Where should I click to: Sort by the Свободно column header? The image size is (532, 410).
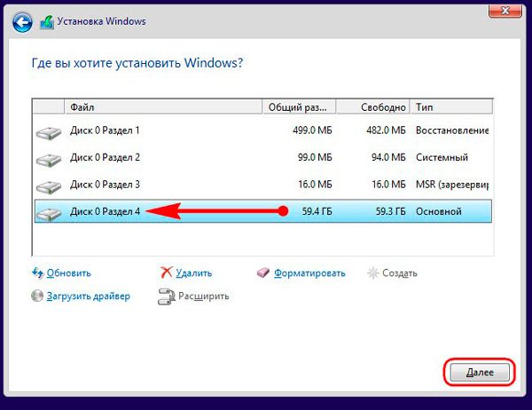click(373, 107)
